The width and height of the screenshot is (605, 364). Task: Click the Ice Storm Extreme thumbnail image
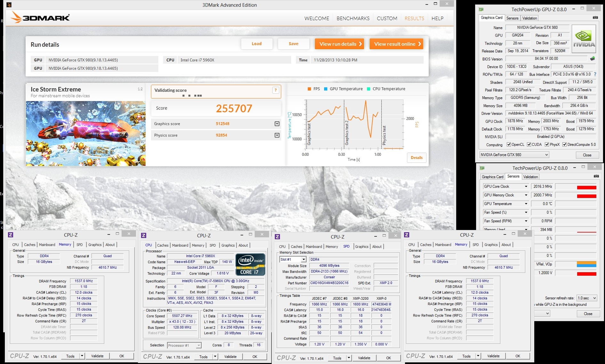point(86,134)
